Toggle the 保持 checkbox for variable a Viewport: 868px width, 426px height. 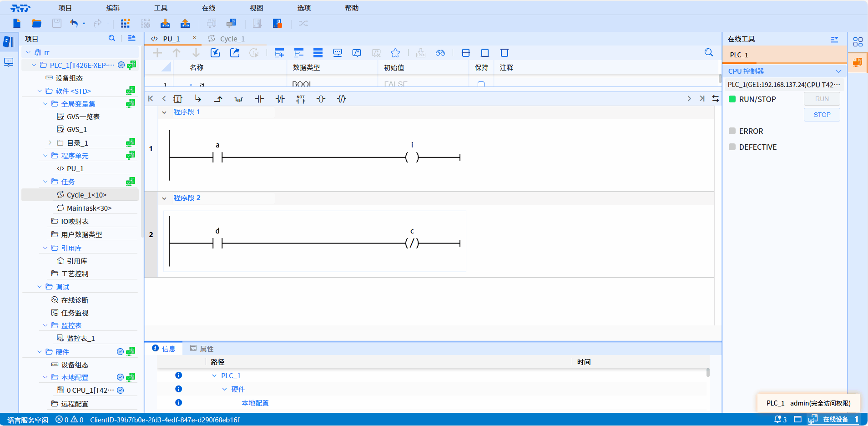(x=481, y=84)
